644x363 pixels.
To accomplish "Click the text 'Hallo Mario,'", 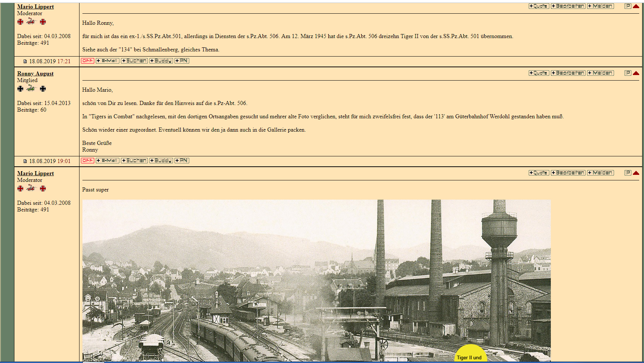I will click(98, 90).
